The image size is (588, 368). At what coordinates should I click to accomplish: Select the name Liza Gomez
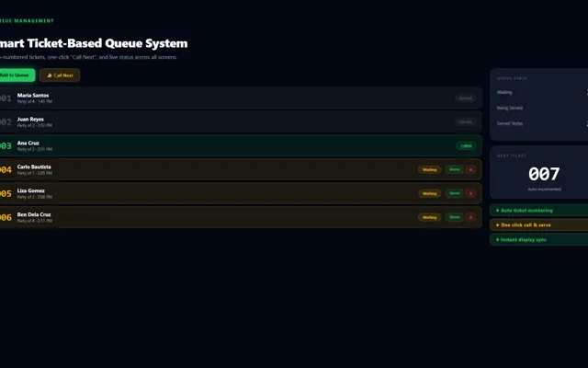point(30,190)
